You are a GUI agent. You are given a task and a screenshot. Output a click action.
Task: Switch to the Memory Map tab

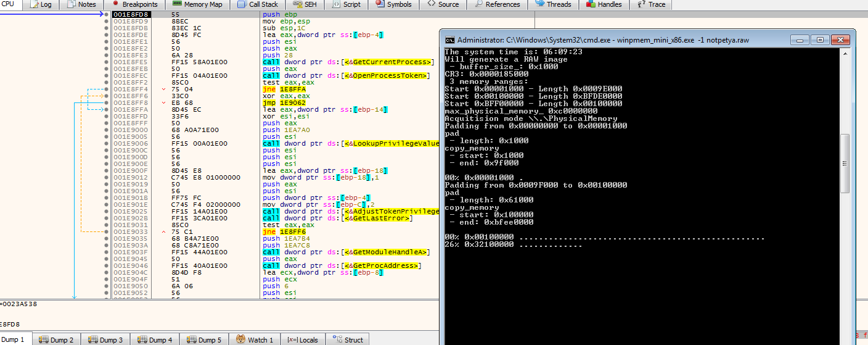pos(198,4)
